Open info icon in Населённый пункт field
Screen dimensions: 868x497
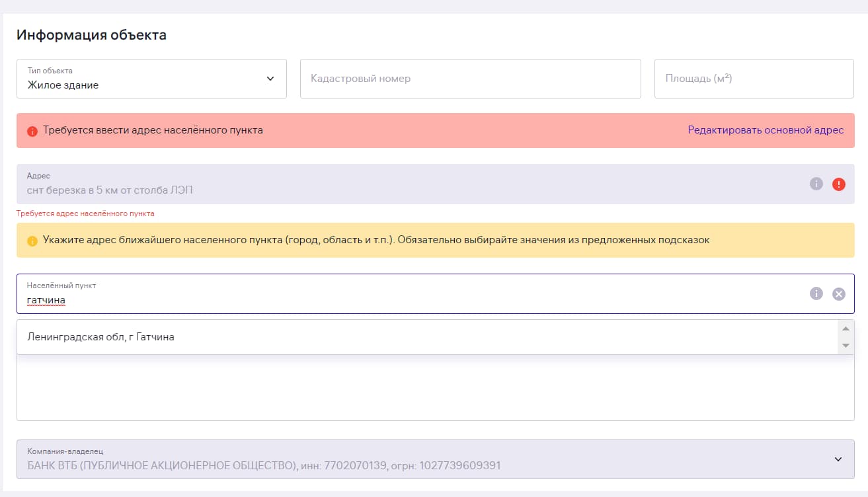[x=816, y=294]
